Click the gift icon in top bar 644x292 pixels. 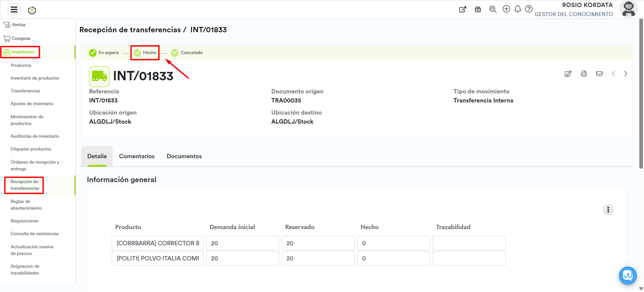(x=478, y=9)
